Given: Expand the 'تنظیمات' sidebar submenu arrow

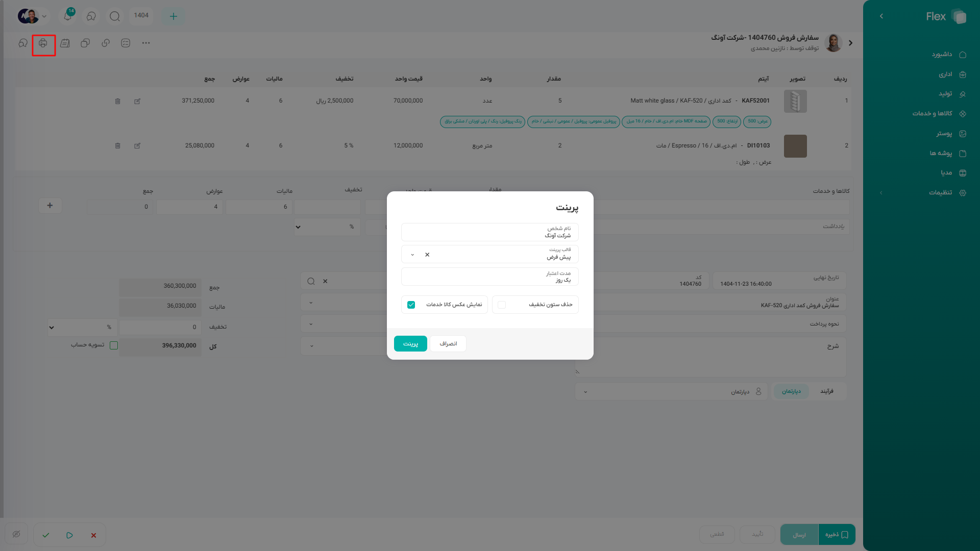Looking at the screenshot, I should [x=881, y=193].
